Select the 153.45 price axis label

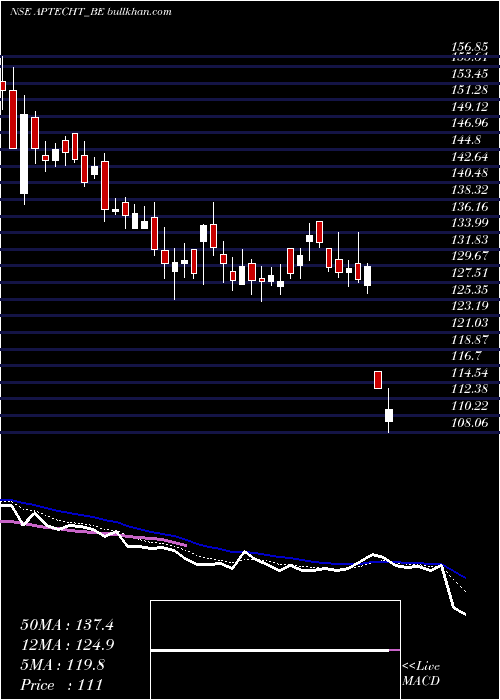(469, 73)
